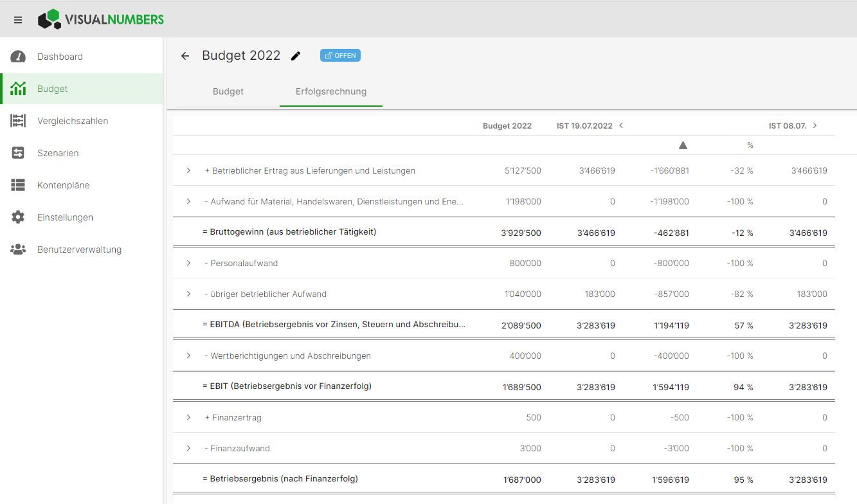Click the Visual Numbers logo
857x504 pixels.
pyautogui.click(x=100, y=19)
